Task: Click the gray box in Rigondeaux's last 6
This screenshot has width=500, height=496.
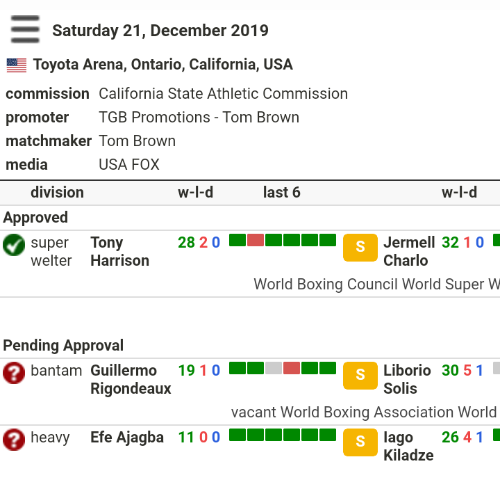Action: [274, 368]
